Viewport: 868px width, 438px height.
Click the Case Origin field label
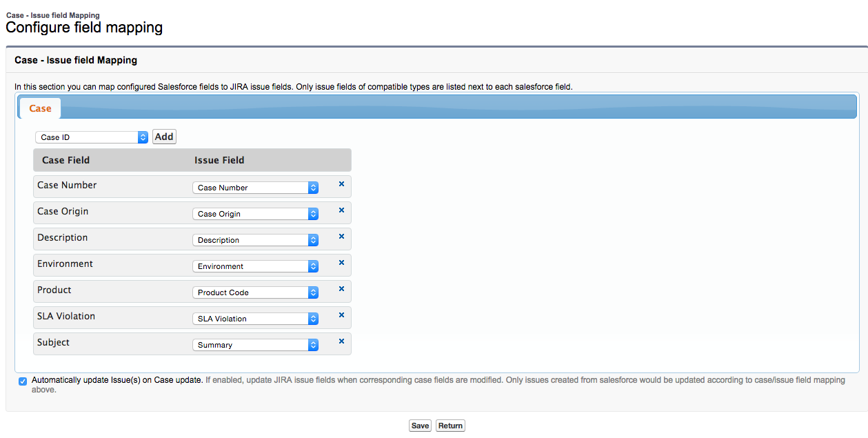pyautogui.click(x=63, y=211)
